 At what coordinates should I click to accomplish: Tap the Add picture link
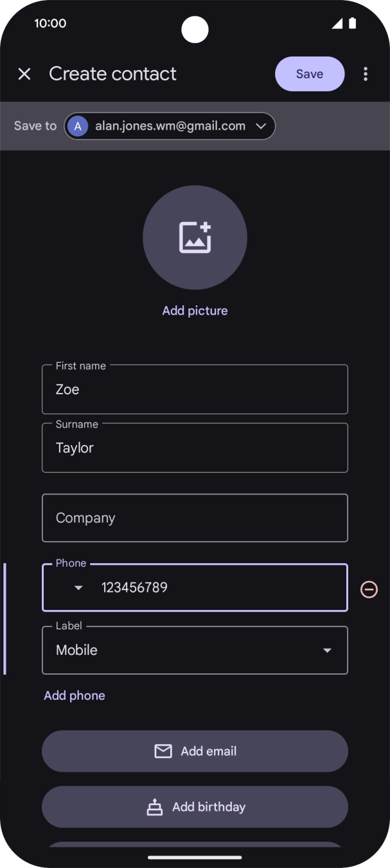(195, 311)
